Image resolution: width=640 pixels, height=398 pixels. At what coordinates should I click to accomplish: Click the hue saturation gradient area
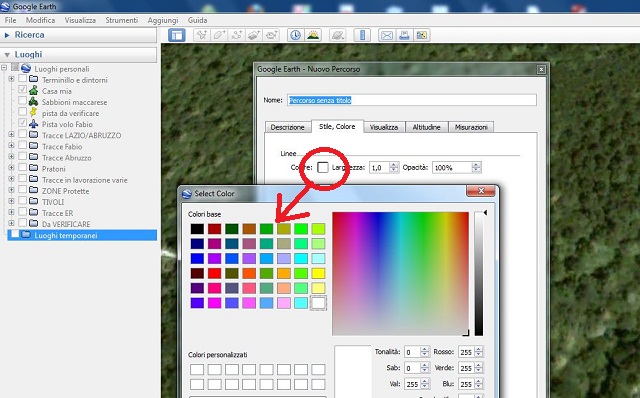(x=400, y=273)
